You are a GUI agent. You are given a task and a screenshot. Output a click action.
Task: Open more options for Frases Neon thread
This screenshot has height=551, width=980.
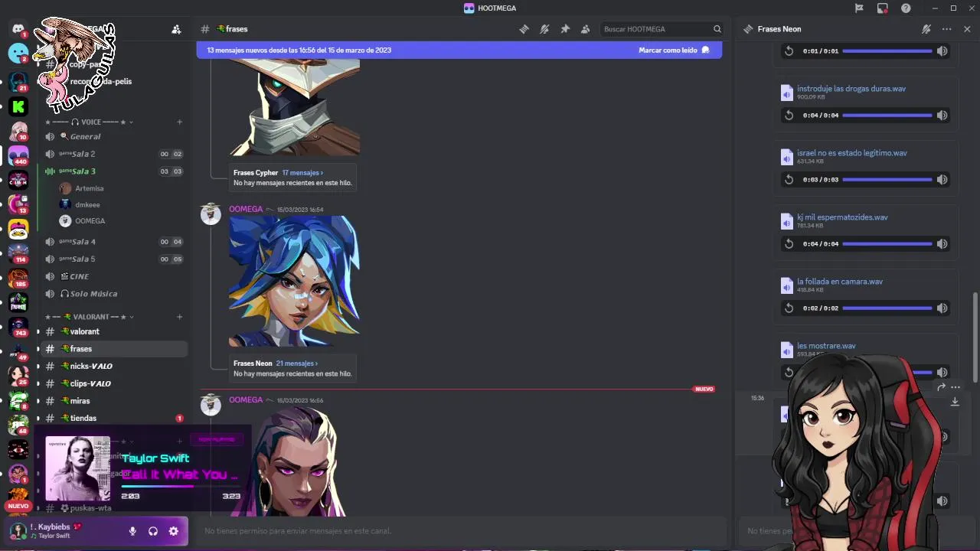(x=947, y=29)
